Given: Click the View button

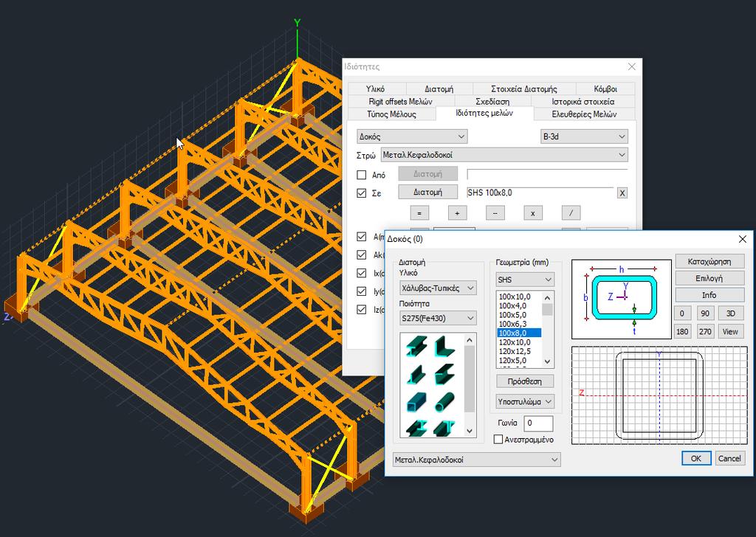Looking at the screenshot, I should pyautogui.click(x=730, y=331).
